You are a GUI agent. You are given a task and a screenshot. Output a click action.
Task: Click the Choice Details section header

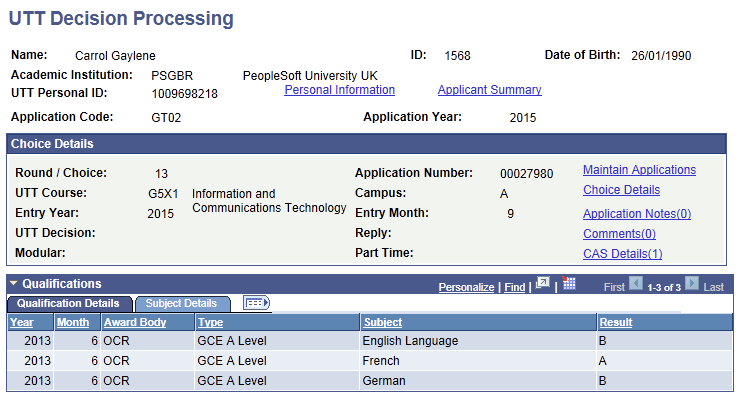[366, 144]
